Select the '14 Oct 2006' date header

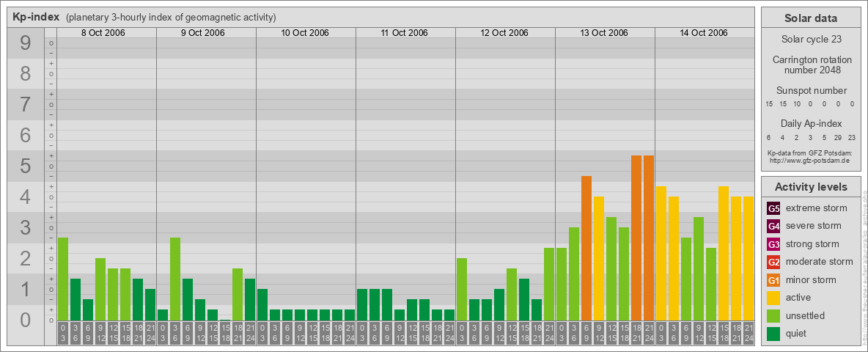pos(704,33)
